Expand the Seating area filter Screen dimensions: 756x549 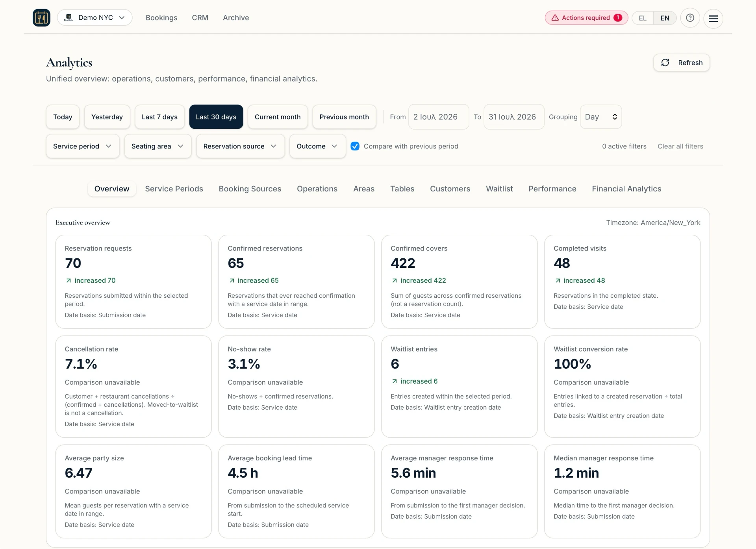pyautogui.click(x=158, y=146)
